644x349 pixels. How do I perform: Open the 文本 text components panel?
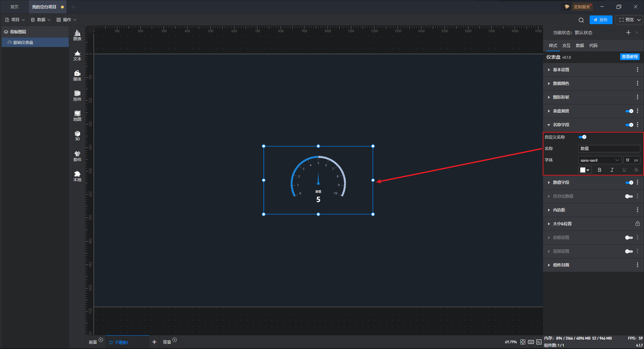[x=77, y=55]
